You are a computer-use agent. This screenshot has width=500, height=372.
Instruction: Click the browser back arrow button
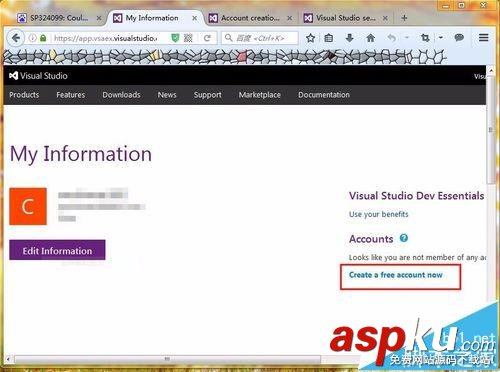(16, 38)
